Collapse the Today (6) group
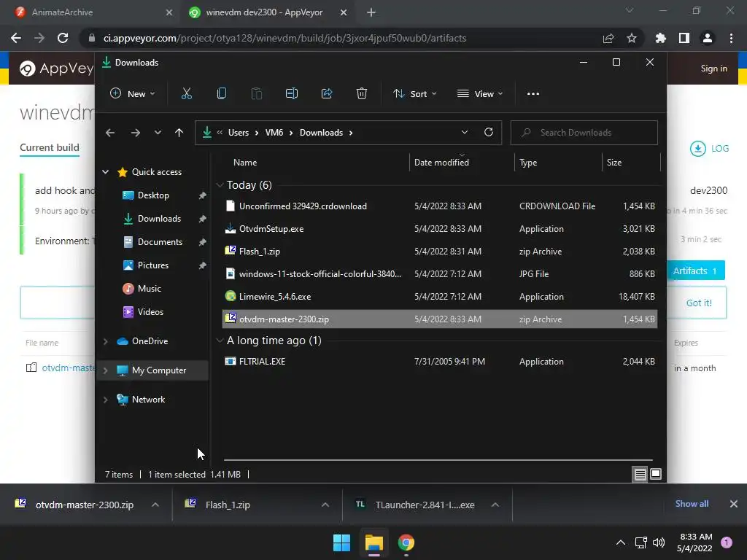The image size is (747, 560). pos(220,185)
